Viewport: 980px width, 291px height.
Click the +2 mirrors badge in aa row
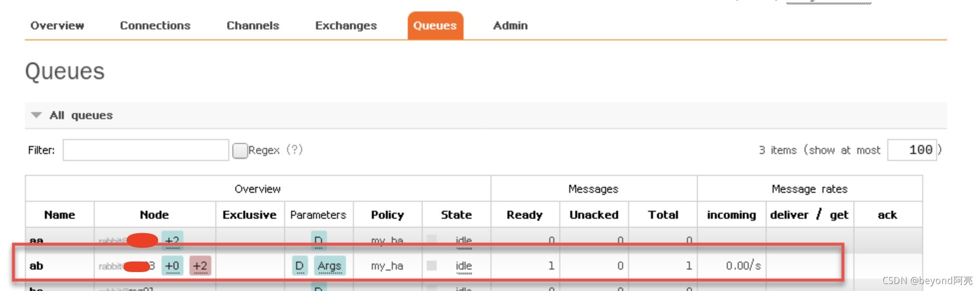[x=172, y=240]
